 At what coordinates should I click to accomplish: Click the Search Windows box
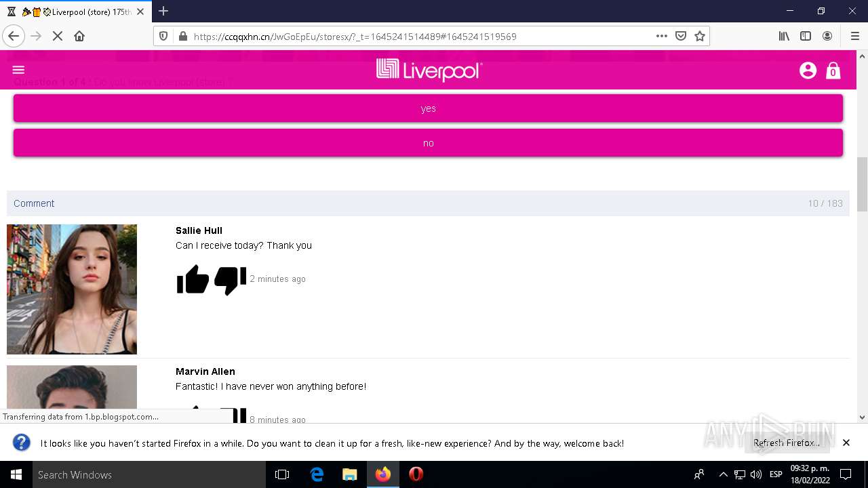click(x=149, y=474)
